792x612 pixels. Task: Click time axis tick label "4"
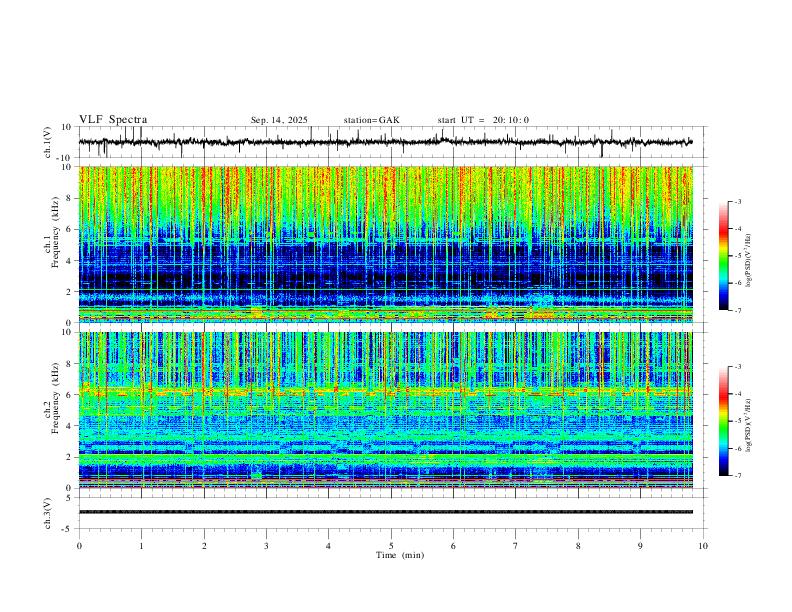click(x=328, y=546)
